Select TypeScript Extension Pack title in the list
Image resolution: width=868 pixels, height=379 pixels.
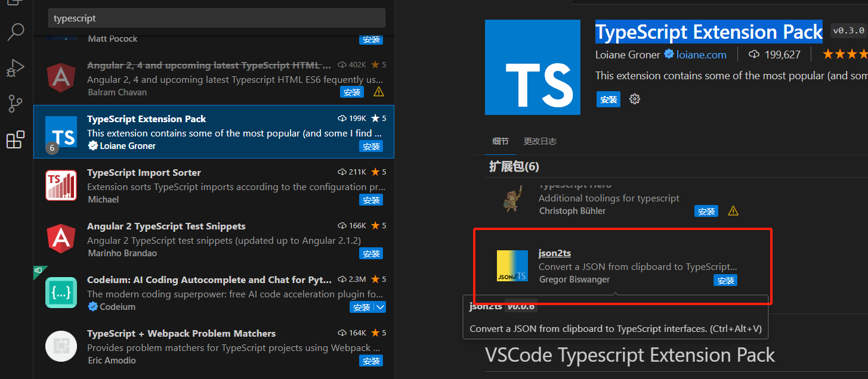tap(147, 119)
